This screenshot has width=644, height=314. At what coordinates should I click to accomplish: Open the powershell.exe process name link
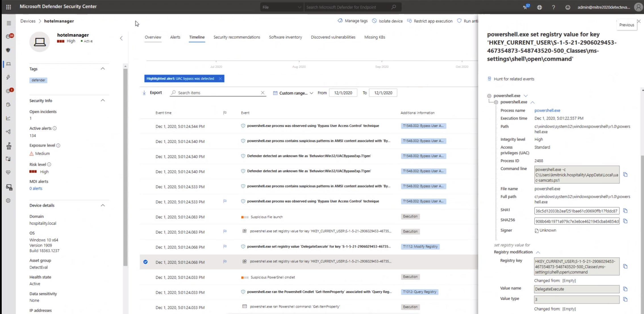click(547, 111)
